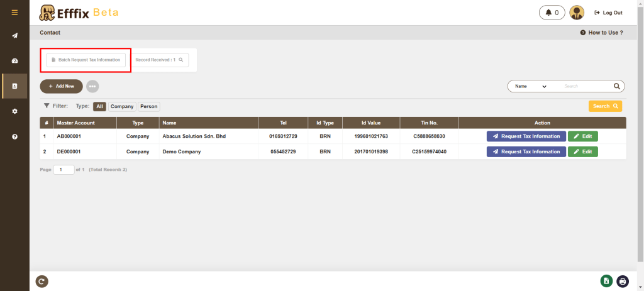Click the paper plane sidebar icon

pyautogui.click(x=14, y=36)
